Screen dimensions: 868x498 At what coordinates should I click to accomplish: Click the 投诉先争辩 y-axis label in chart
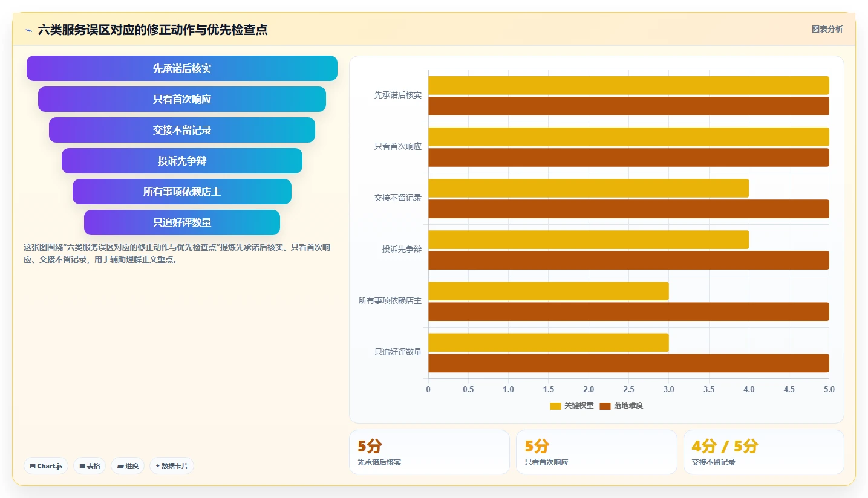[402, 249]
